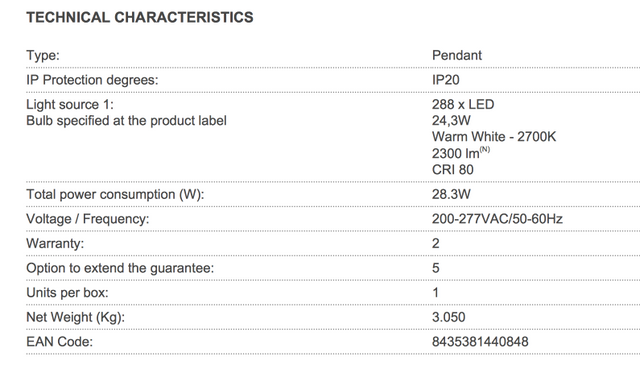Click the 24,3W wattage value
Viewport: 640px width, 369px height.
click(x=451, y=121)
